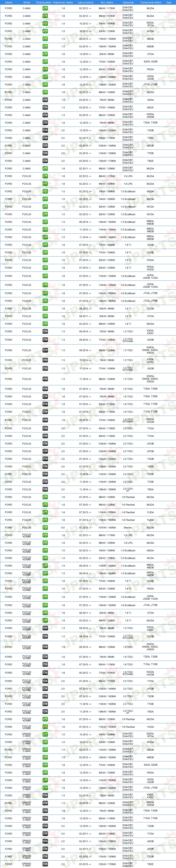Click the Moc silnika column header

click(107, 2)
